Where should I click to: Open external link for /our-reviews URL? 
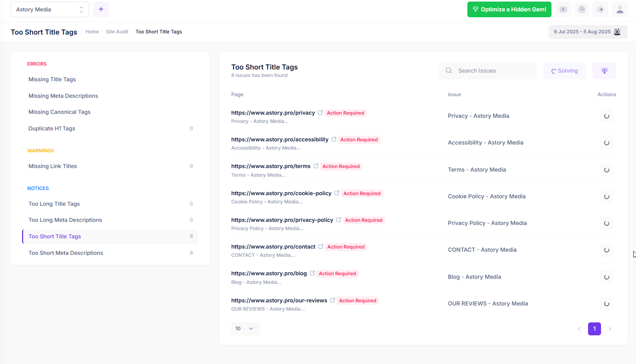(x=333, y=300)
